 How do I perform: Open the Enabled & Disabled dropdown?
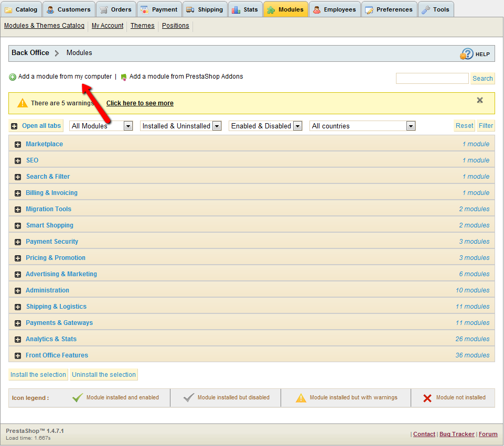[265, 126]
